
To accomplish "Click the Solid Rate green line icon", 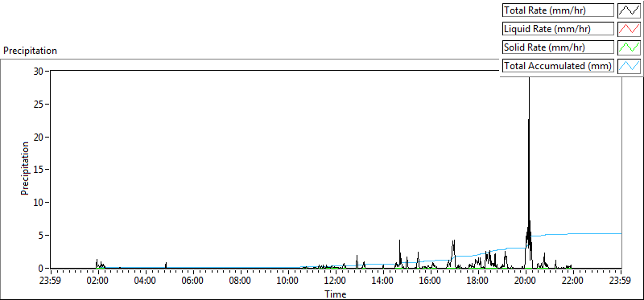I will (x=629, y=47).
